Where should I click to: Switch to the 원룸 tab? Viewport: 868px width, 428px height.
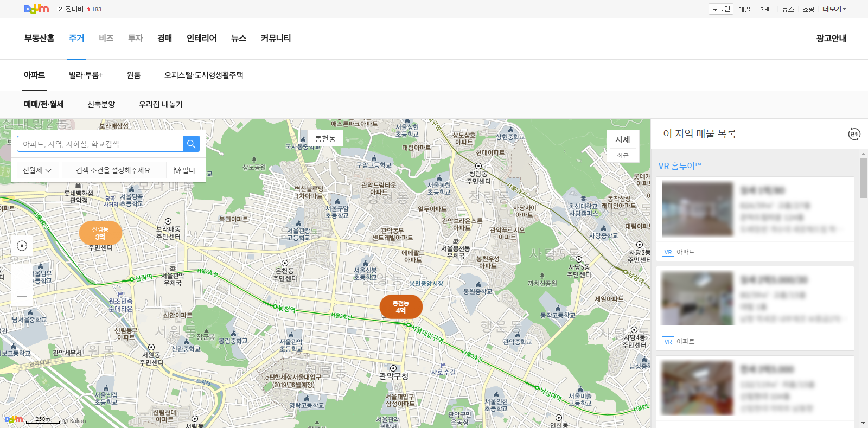tap(133, 75)
